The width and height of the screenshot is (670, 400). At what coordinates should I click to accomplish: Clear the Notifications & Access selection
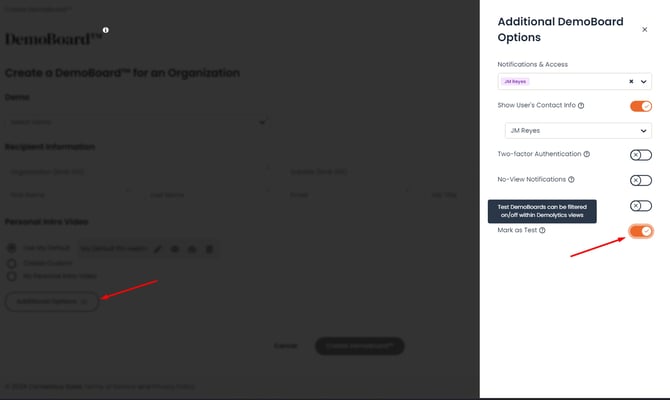[x=630, y=82]
